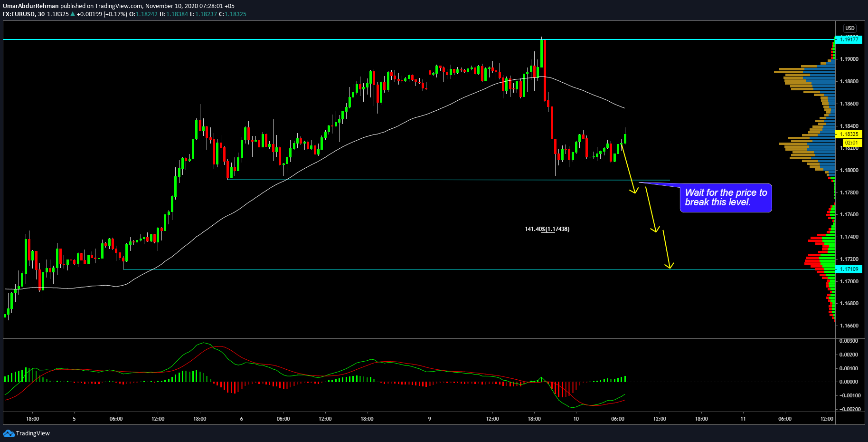Click the countdown timer label 02:01
868x442 pixels.
[x=852, y=143]
